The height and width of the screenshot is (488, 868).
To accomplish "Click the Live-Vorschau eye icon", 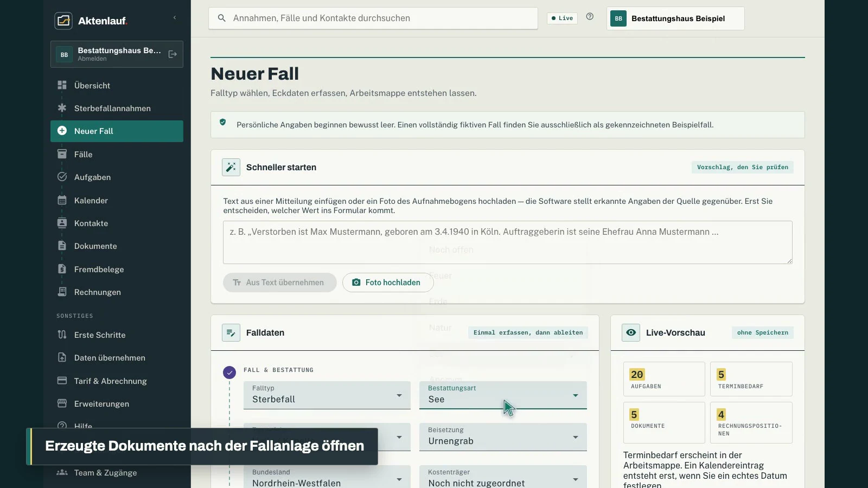I will click(x=631, y=332).
